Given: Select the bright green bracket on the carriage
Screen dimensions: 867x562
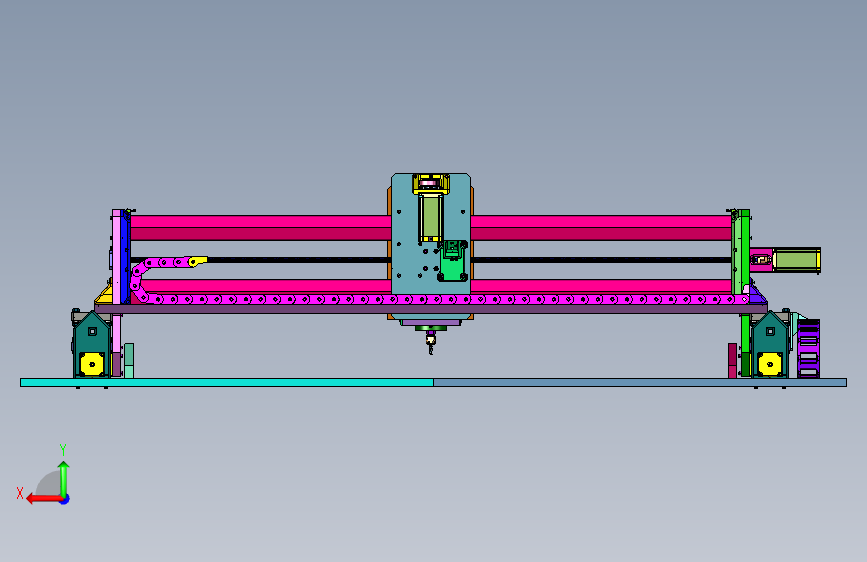Looking at the screenshot, I should coord(454,261).
